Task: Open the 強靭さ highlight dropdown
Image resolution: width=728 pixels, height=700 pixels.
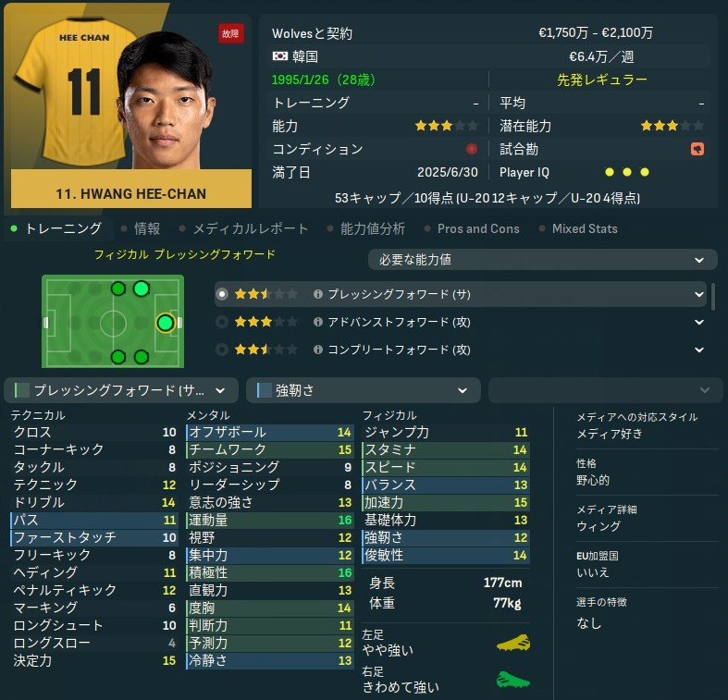Action: pos(363,390)
